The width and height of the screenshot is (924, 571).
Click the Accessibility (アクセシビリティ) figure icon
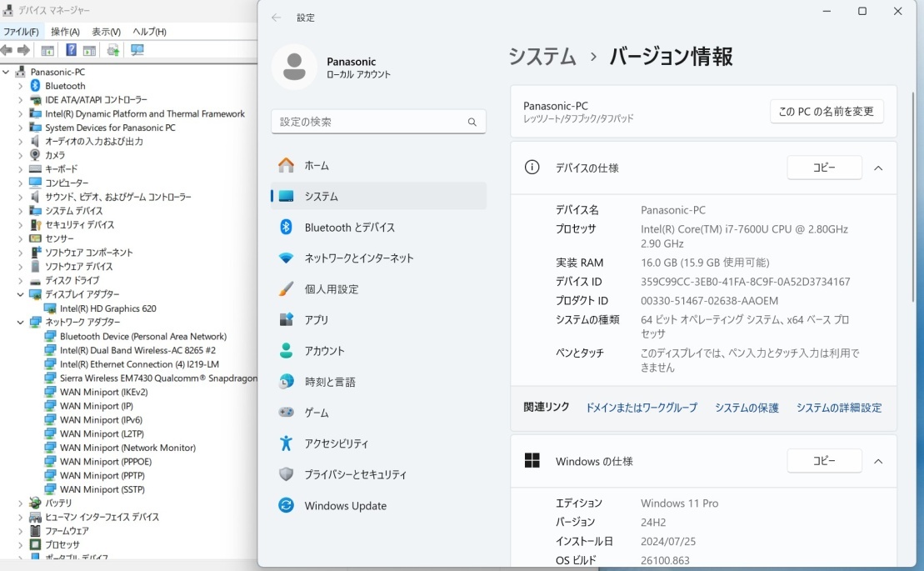(x=287, y=443)
